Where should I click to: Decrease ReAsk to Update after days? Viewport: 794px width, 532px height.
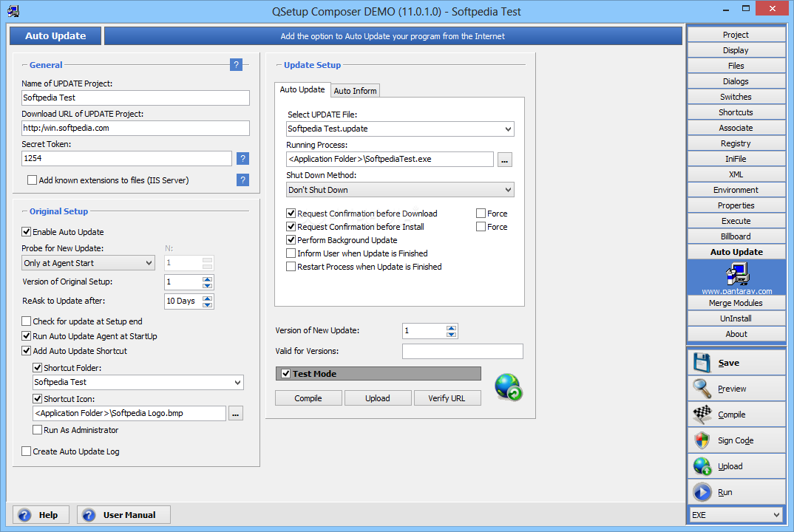click(208, 304)
